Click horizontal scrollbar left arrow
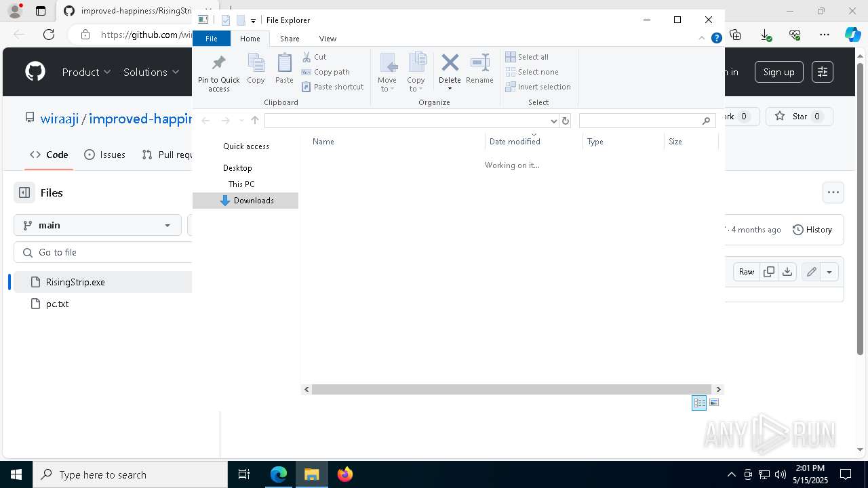Viewport: 868px width, 488px height. coord(307,389)
